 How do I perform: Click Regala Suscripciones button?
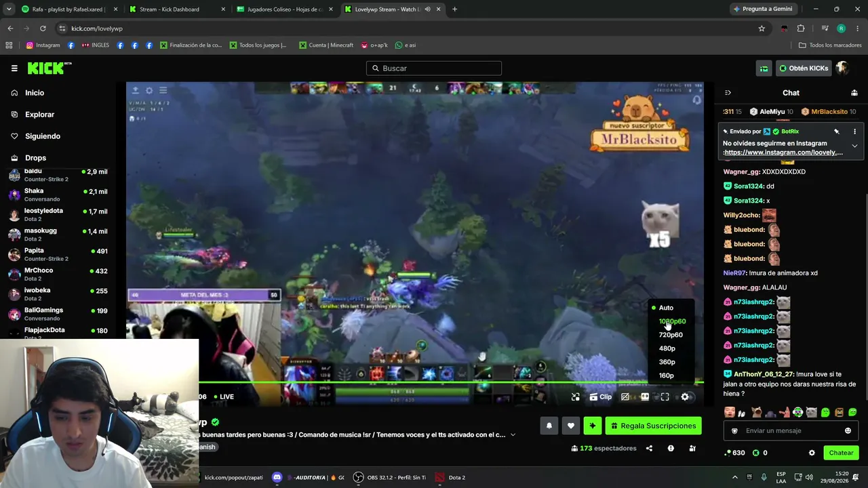pyautogui.click(x=654, y=426)
